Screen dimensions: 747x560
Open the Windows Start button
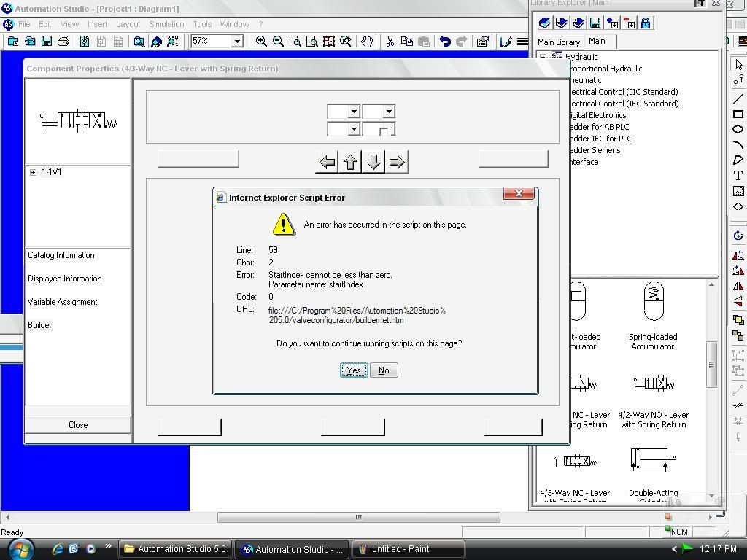20,550
